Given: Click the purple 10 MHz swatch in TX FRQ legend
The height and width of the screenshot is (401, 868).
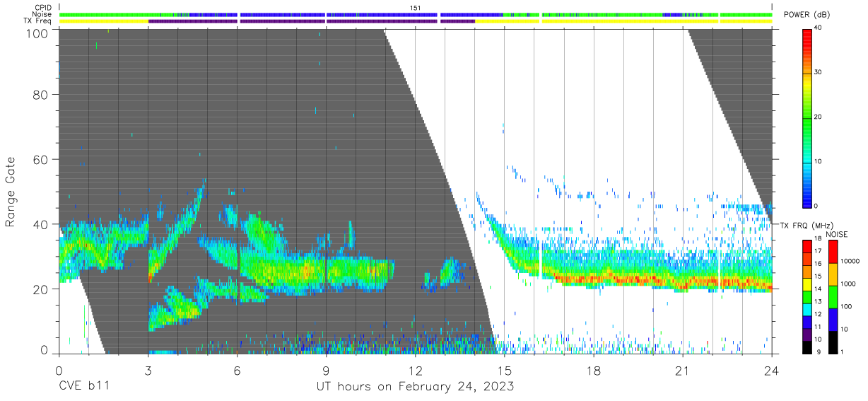Looking at the screenshot, I should click(x=807, y=333).
